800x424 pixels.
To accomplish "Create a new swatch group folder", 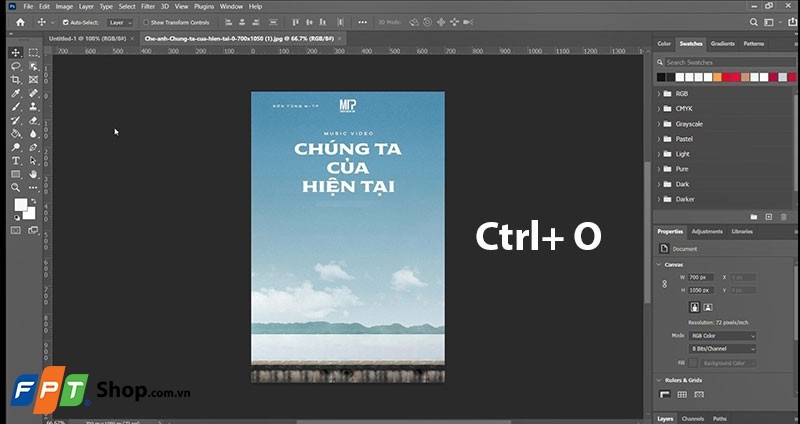I will (x=754, y=217).
